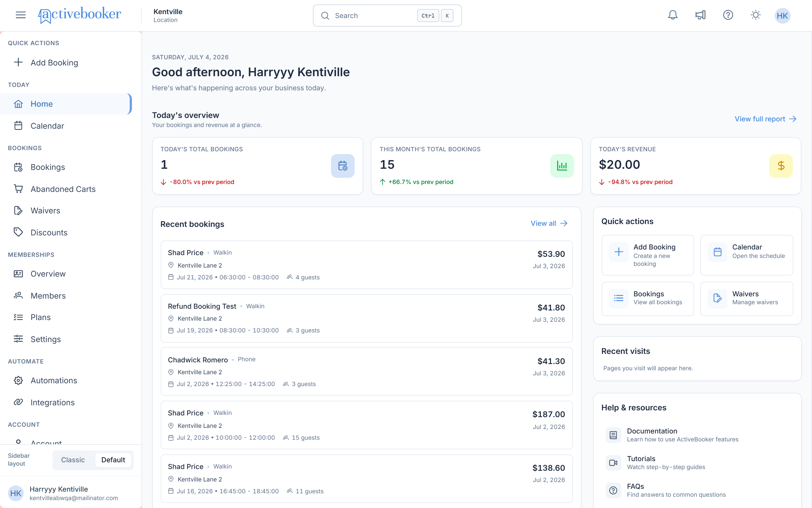812x508 pixels.
Task: Click the dollar icon in Today's Revenue card
Action: click(x=781, y=166)
